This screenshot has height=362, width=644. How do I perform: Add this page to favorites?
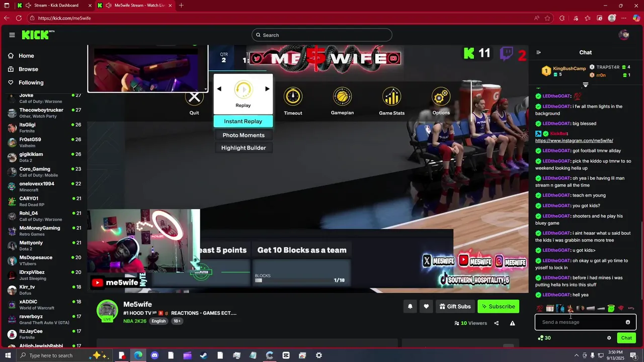[x=547, y=18]
